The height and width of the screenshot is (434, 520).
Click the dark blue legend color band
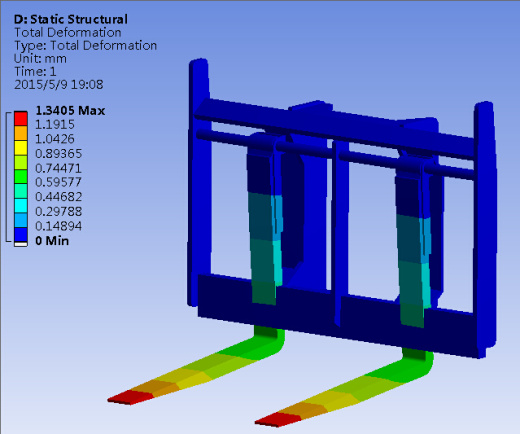21,235
